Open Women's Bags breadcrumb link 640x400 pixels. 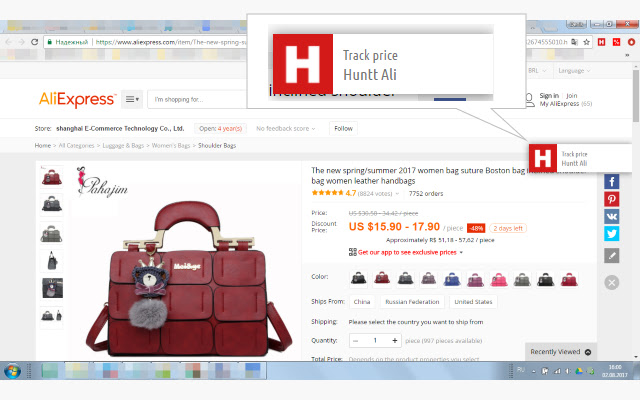pos(171,145)
